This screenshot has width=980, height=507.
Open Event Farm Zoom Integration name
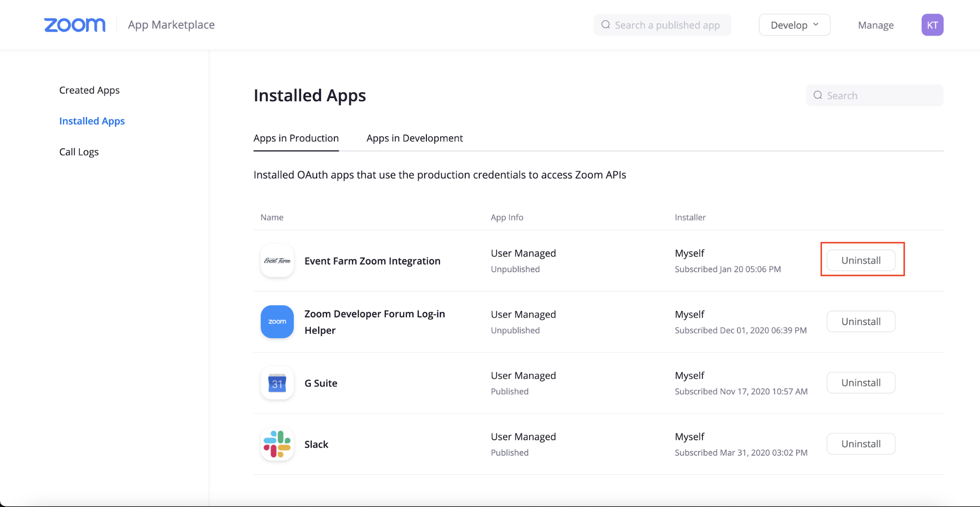tap(373, 261)
